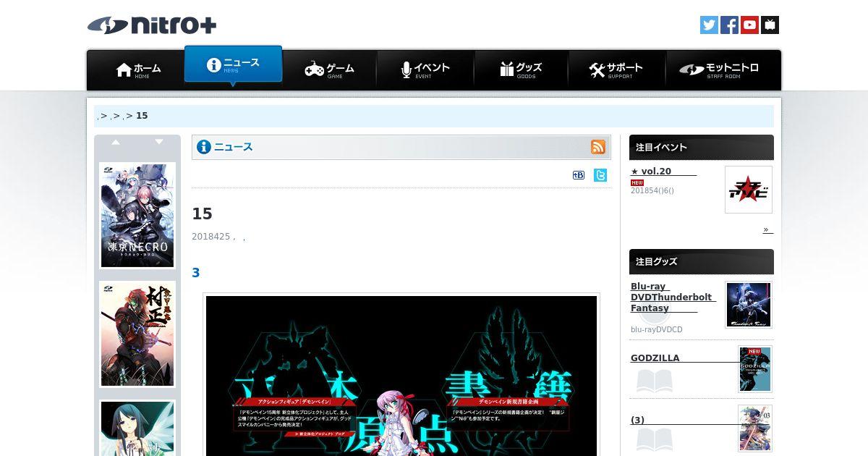The width and height of the screenshot is (868, 456).
Task: Click the date text 2018425
Action: (x=210, y=237)
